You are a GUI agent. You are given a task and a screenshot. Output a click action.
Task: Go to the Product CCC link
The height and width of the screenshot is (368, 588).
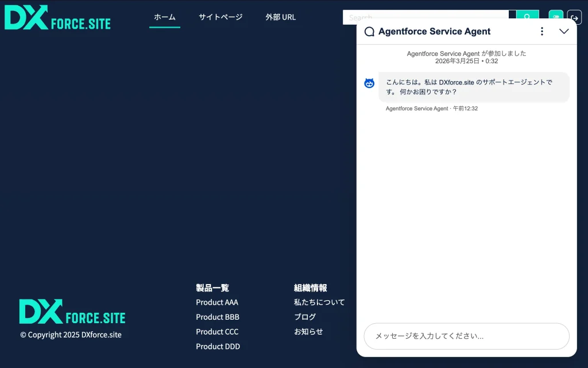tap(217, 332)
